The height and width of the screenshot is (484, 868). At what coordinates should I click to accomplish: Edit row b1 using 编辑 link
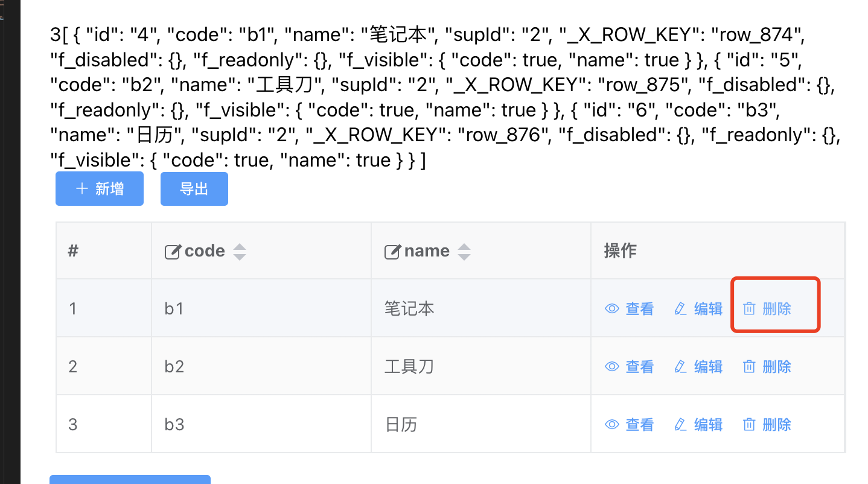pos(698,309)
